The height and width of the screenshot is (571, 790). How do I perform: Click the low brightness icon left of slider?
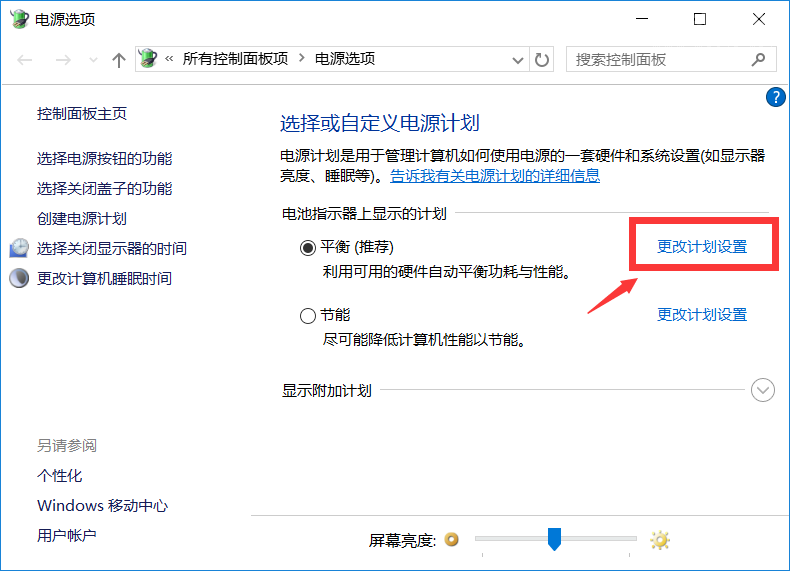point(452,540)
